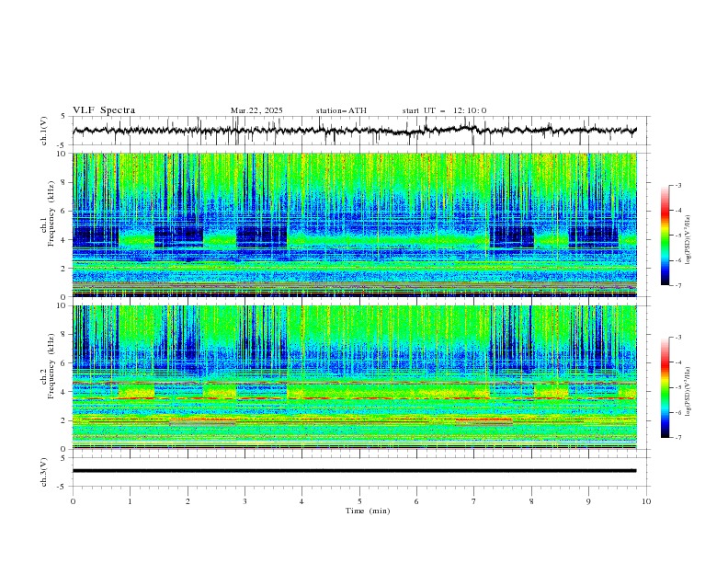The width and height of the screenshot is (728, 563).
Task: Select the lower "log(PSD)(V²/Hz)" colorbar label
Action: 688,392
